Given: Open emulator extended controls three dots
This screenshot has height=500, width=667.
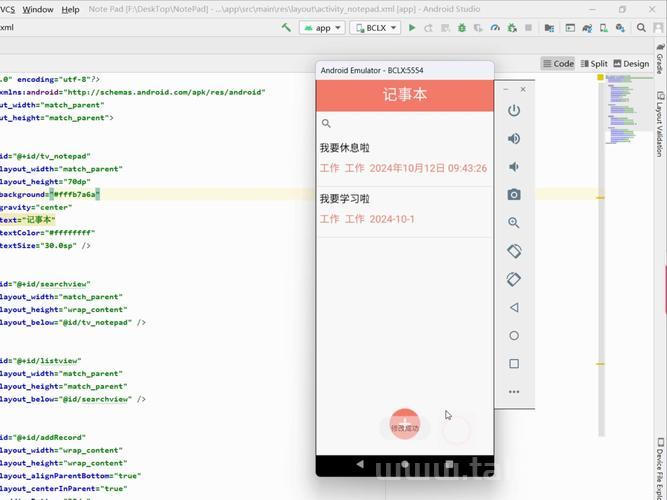Looking at the screenshot, I should click(x=514, y=391).
